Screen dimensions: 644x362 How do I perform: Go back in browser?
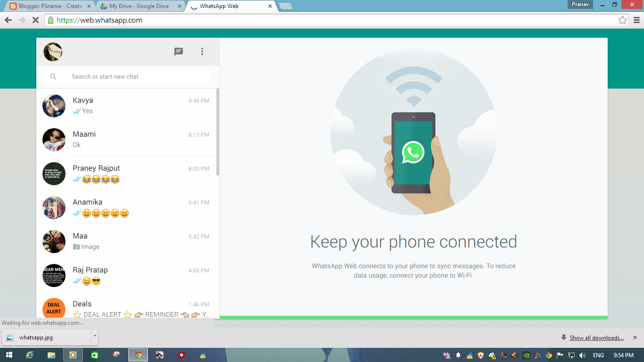8,20
